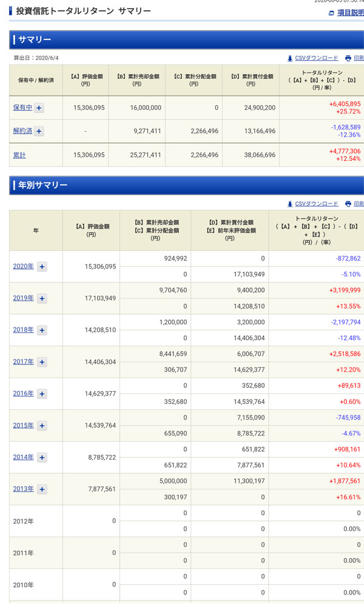This screenshot has height=603, width=364.
Task: Print the サマリー section table
Action: point(356,58)
